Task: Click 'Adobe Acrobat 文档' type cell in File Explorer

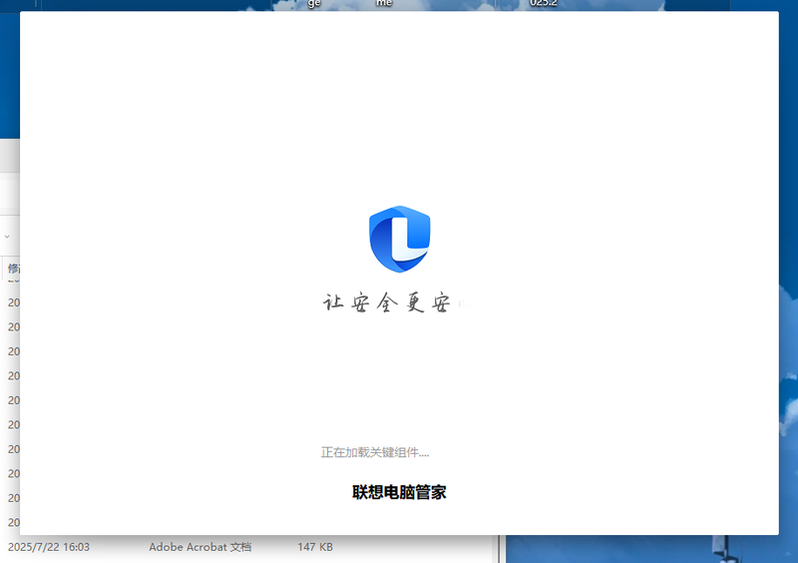Action: (200, 547)
